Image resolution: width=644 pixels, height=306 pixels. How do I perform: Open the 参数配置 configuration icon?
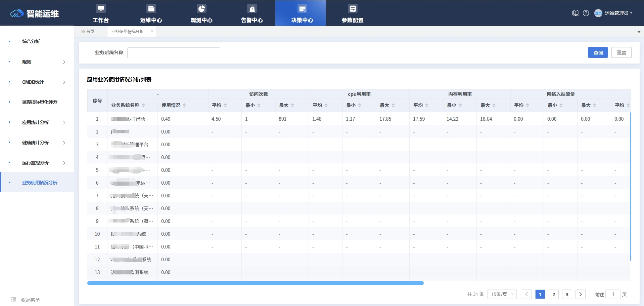click(x=352, y=13)
